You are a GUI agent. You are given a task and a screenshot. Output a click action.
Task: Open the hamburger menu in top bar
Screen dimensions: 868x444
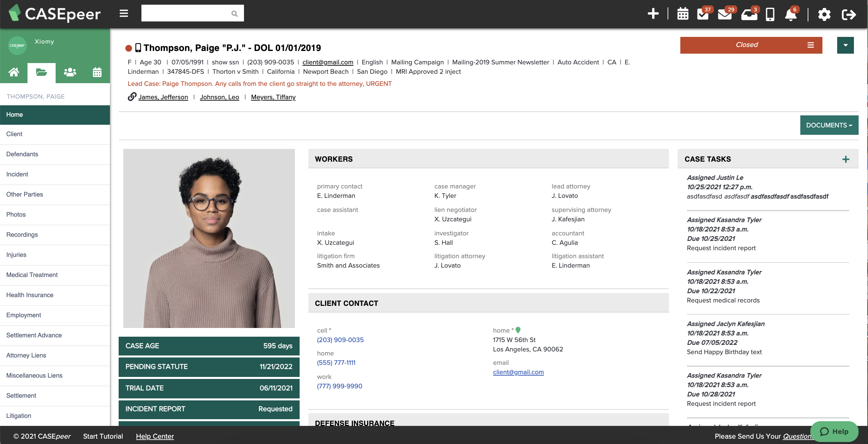tap(124, 13)
